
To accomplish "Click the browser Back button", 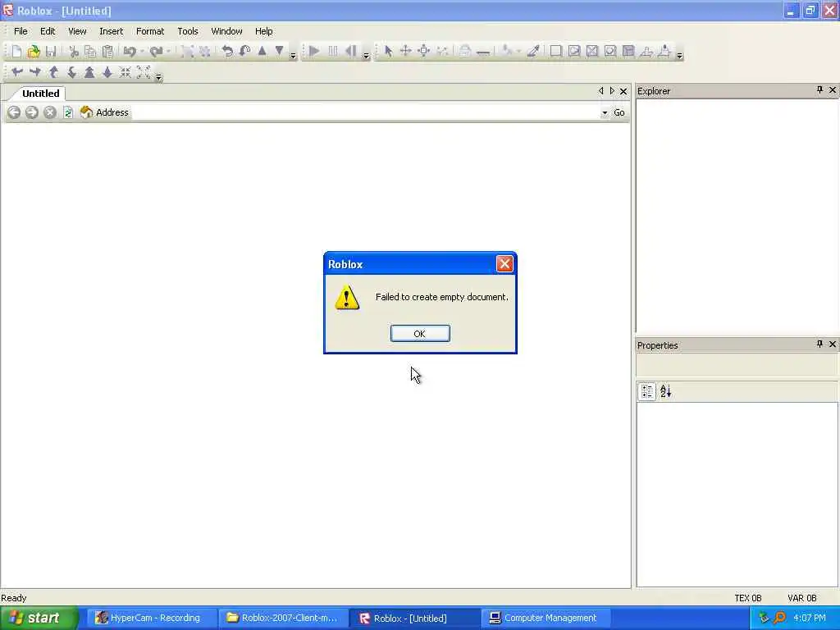I will (14, 112).
